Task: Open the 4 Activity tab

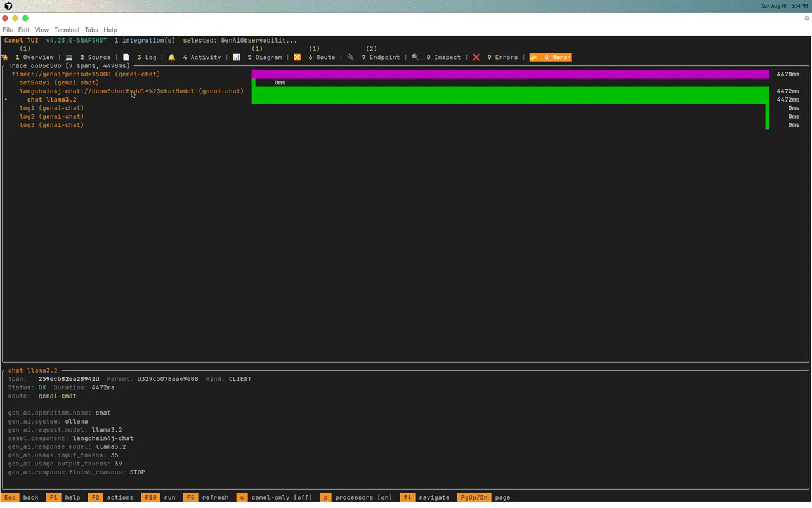Action: [202, 57]
